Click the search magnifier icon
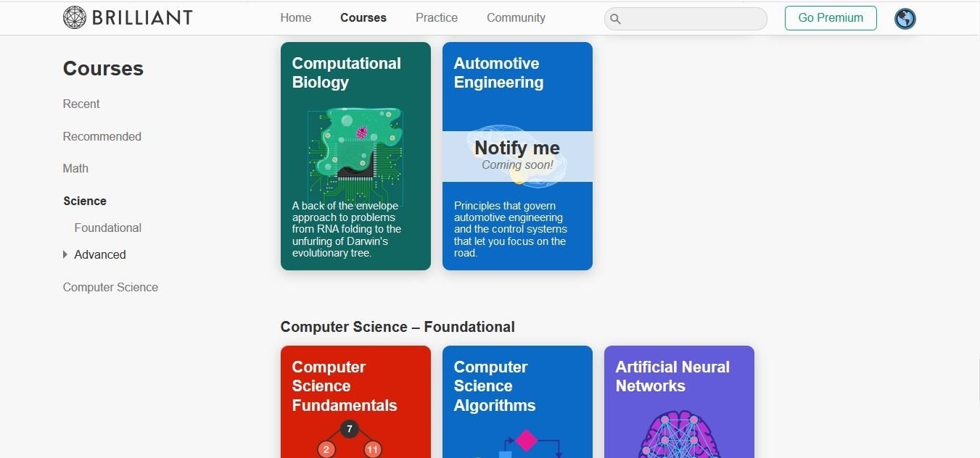This screenshot has height=458, width=980. 615,19
